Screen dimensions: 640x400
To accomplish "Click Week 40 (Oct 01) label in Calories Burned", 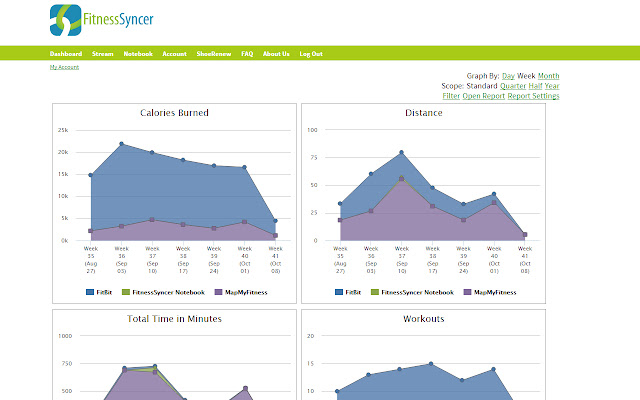I will pos(244,260).
